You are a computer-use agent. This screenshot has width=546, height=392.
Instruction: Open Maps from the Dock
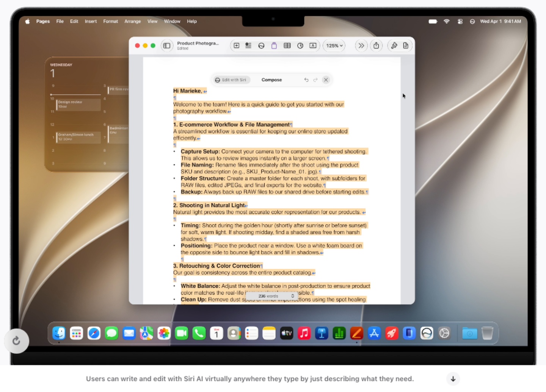[146, 333]
